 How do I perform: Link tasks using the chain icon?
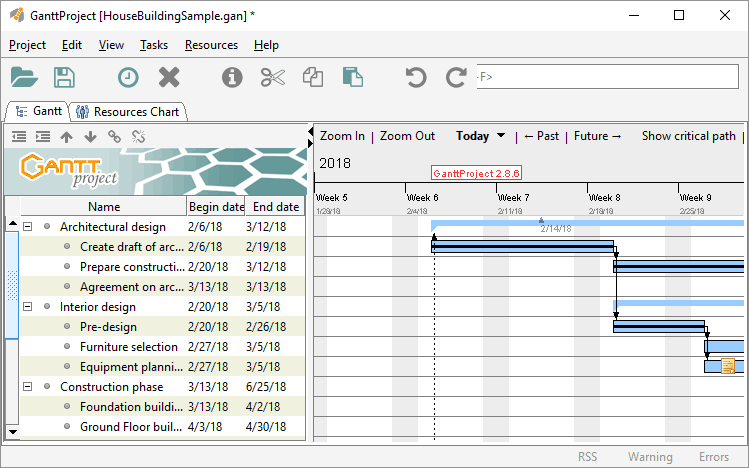[114, 136]
